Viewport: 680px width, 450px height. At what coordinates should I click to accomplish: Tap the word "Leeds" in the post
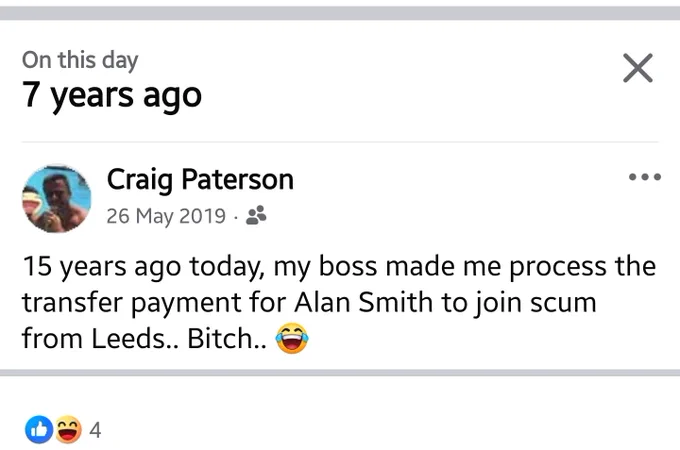click(x=131, y=339)
